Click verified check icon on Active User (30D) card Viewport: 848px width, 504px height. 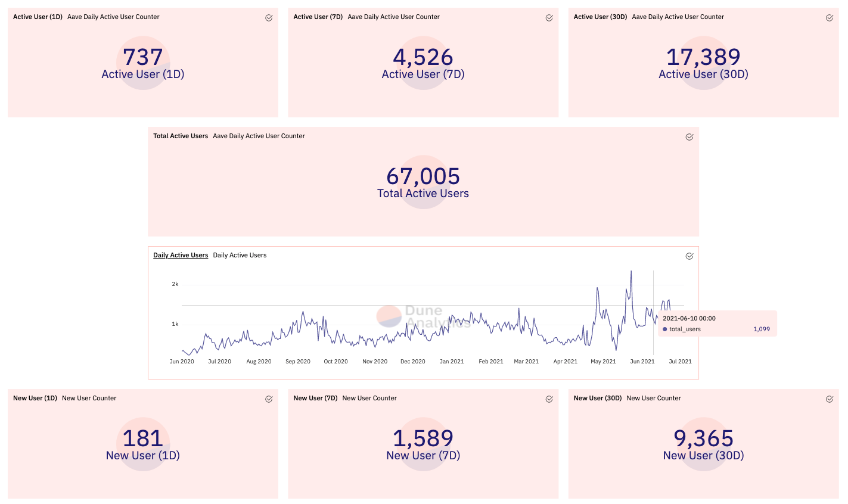click(829, 18)
